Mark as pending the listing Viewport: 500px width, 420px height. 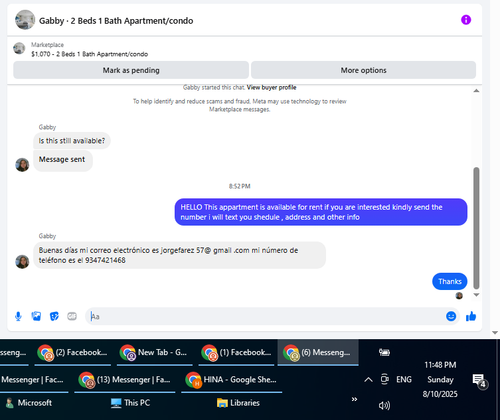tap(131, 70)
